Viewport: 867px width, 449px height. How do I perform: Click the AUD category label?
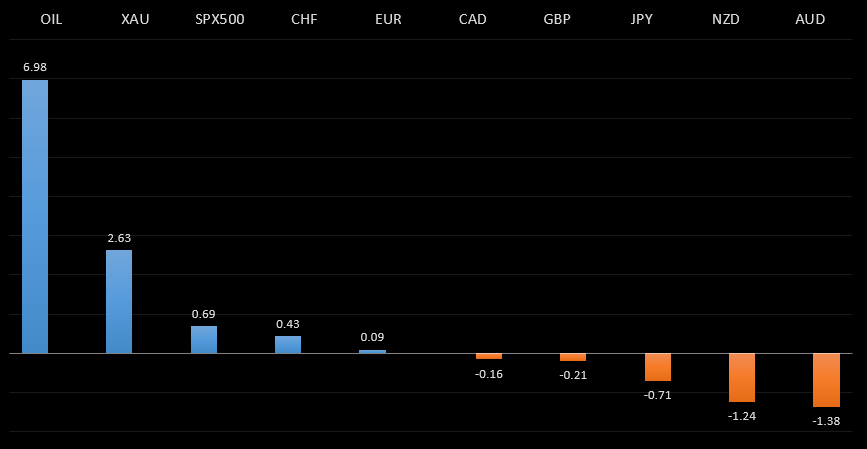click(810, 19)
